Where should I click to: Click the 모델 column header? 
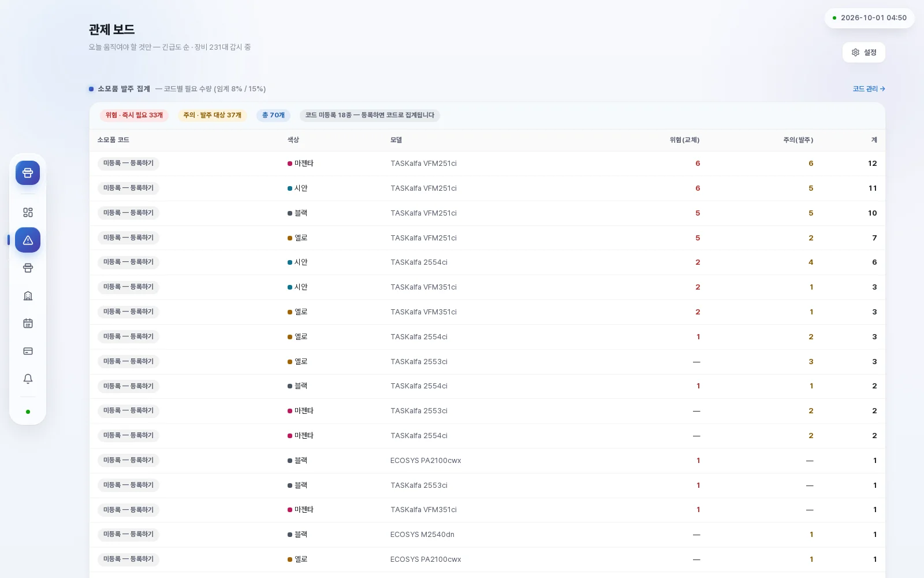point(396,140)
